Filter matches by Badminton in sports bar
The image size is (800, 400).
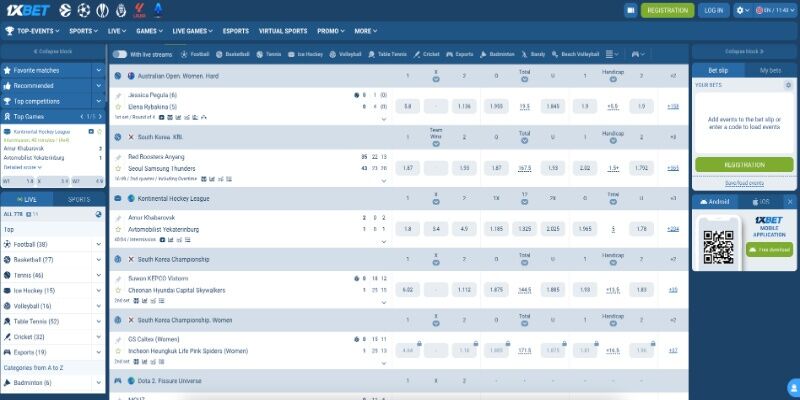pos(497,54)
